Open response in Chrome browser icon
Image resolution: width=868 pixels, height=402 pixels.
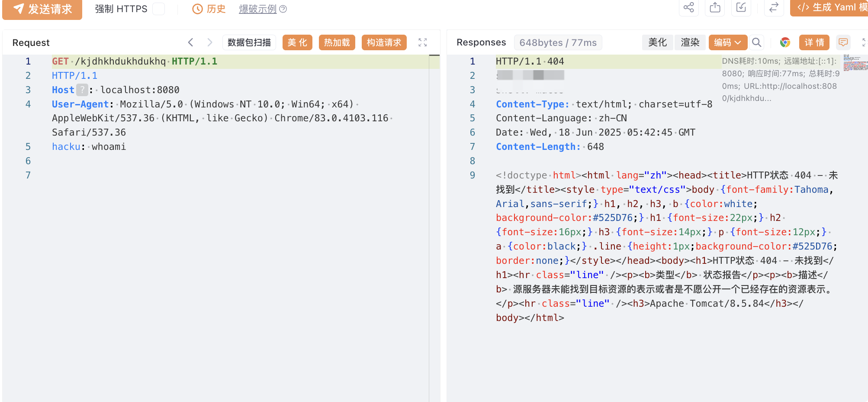[x=785, y=42]
